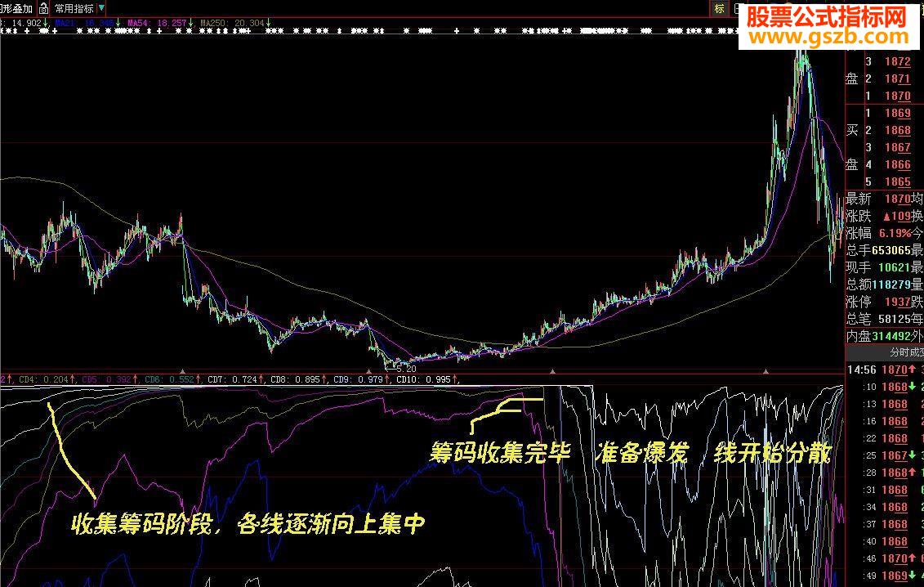This screenshot has height=587, width=924.
Task: Click the up arrow on the 14:56 trade entry
Action: 912,369
